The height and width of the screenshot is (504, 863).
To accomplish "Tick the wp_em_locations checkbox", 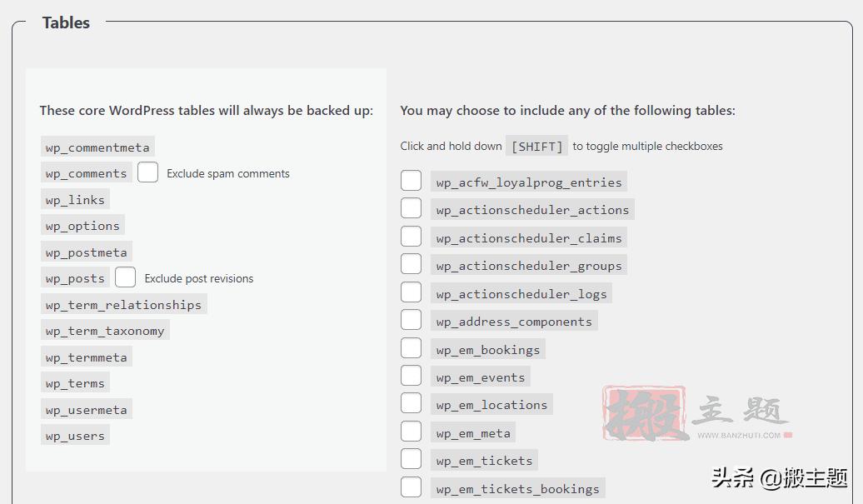I will [411, 403].
